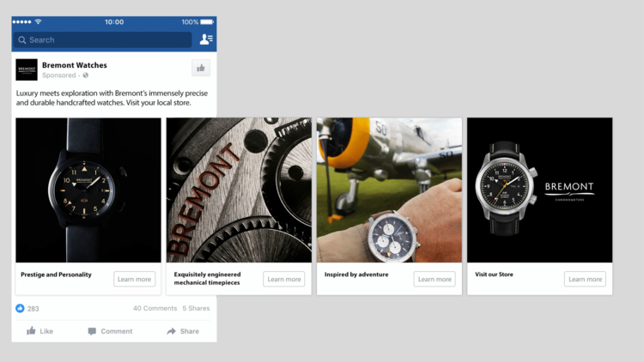Learn more on Inspired by adventure card
This screenshot has height=362, width=644.
[434, 279]
